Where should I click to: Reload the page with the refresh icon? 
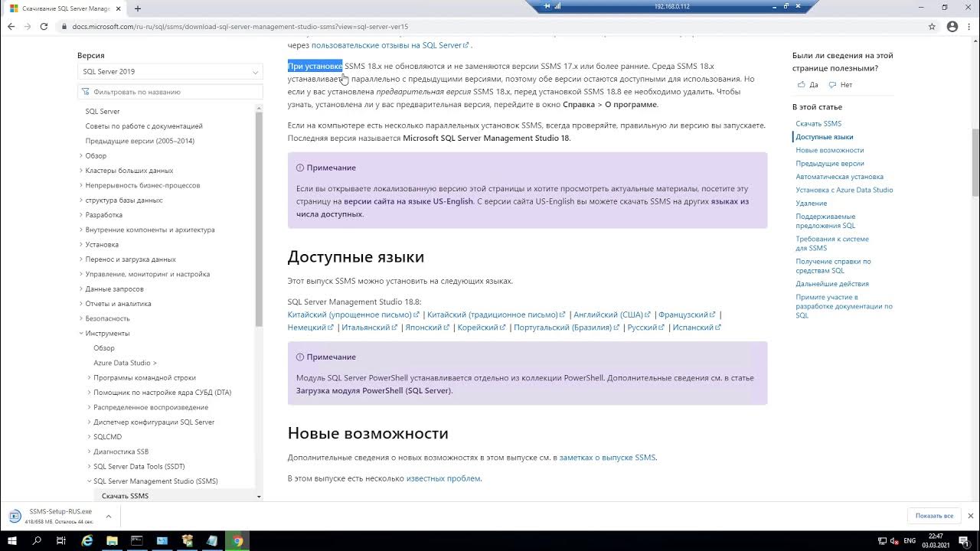pos(44,26)
